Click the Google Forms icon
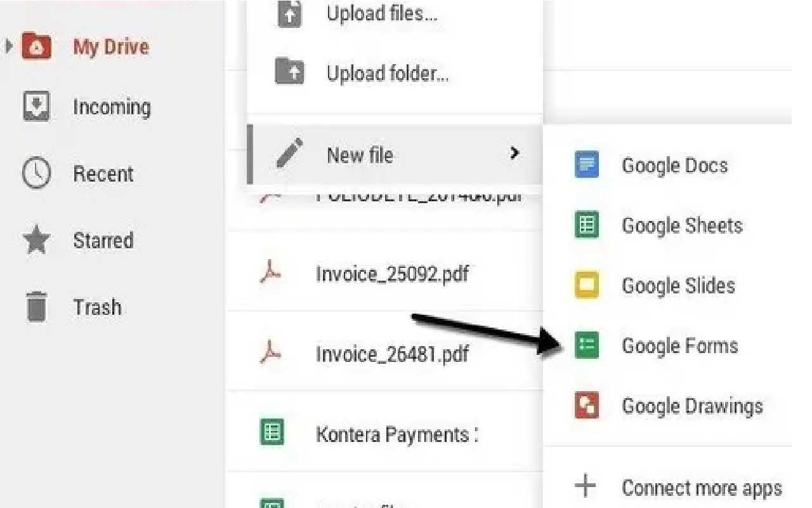812x508 pixels. click(x=587, y=345)
